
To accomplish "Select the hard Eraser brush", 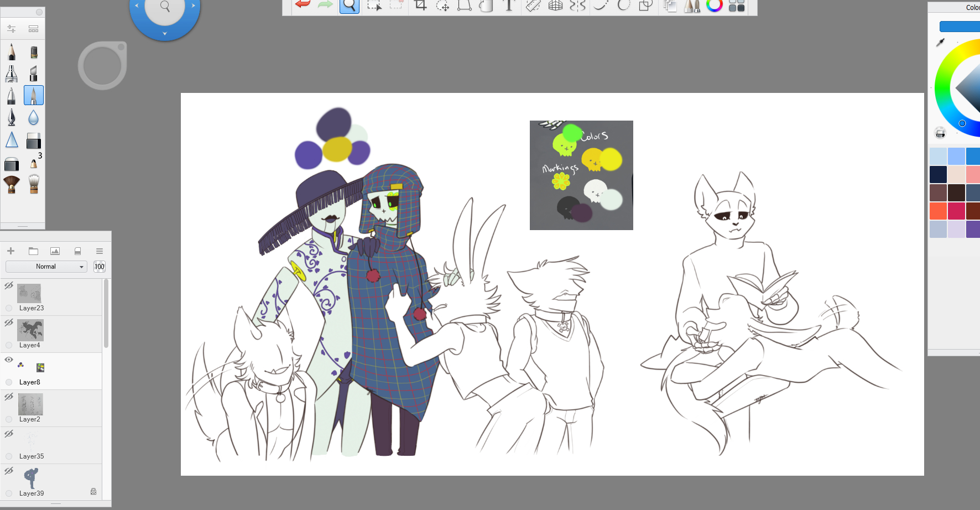I will 34,140.
